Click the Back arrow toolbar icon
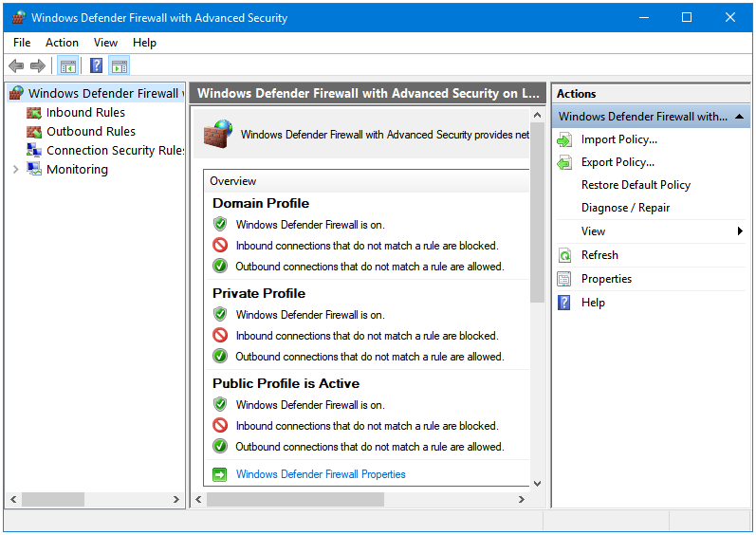This screenshot has width=756, height=535. [16, 65]
